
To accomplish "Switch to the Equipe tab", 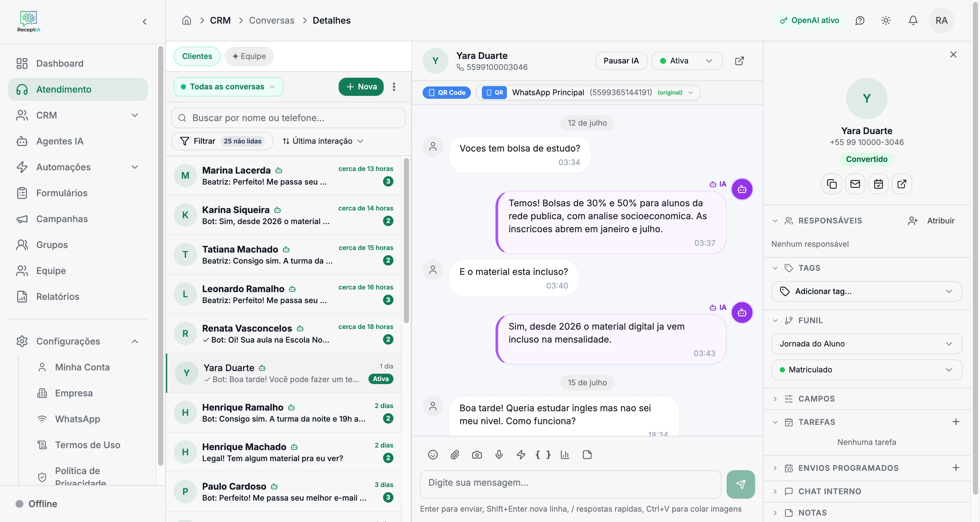I will pos(249,56).
